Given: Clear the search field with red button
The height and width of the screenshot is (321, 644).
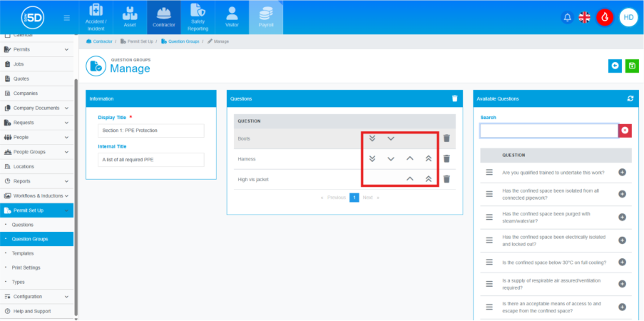Looking at the screenshot, I should (x=625, y=131).
